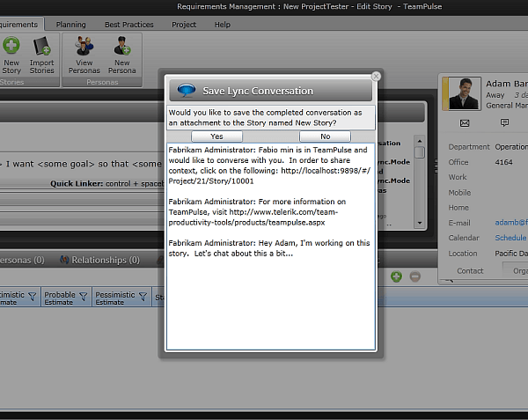The image size is (528, 420).
Task: Click the New Story icon
Action: coord(11,46)
